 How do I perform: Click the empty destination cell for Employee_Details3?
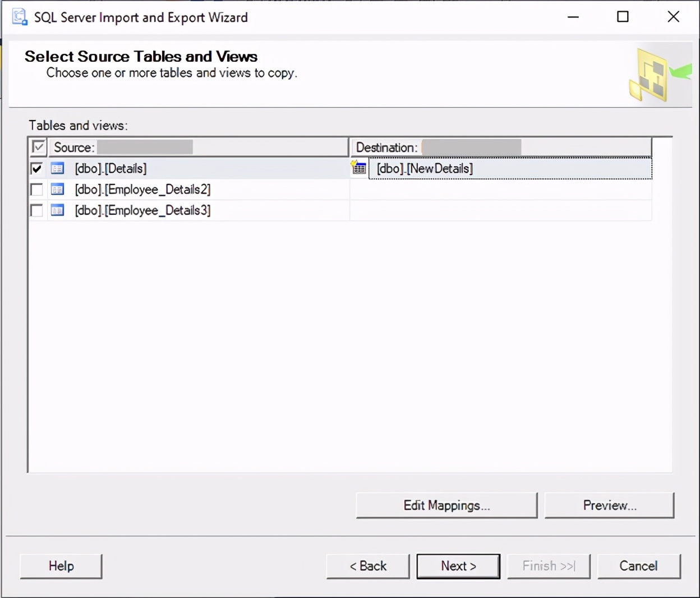[501, 210]
